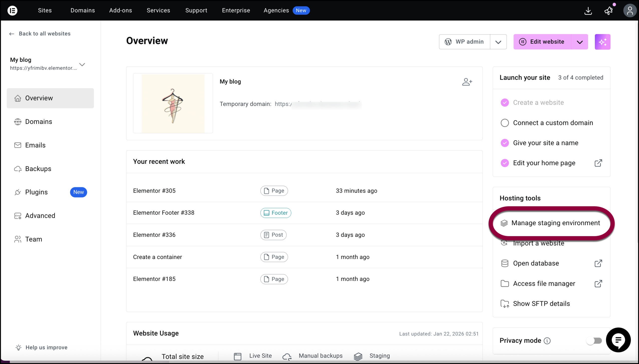Click the purple AI sparkle button
Screen dimensions: 639x364
(x=602, y=42)
